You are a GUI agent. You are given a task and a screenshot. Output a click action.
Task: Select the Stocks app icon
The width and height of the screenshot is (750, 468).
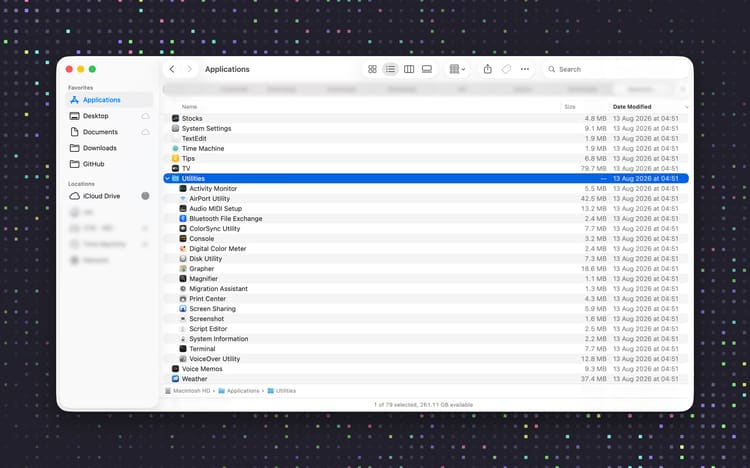(175, 118)
